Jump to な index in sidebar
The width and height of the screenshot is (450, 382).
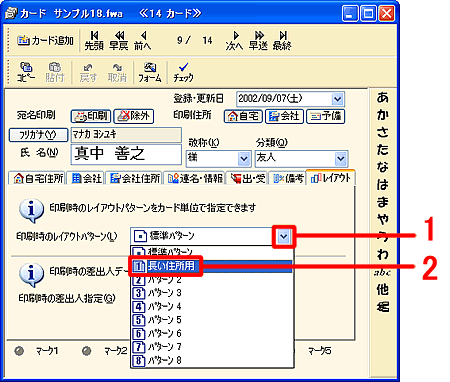point(382,167)
